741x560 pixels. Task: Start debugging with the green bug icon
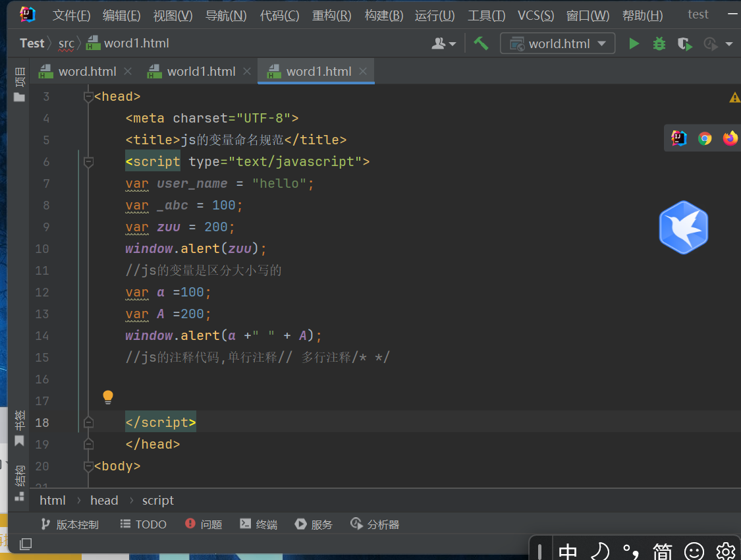(659, 44)
